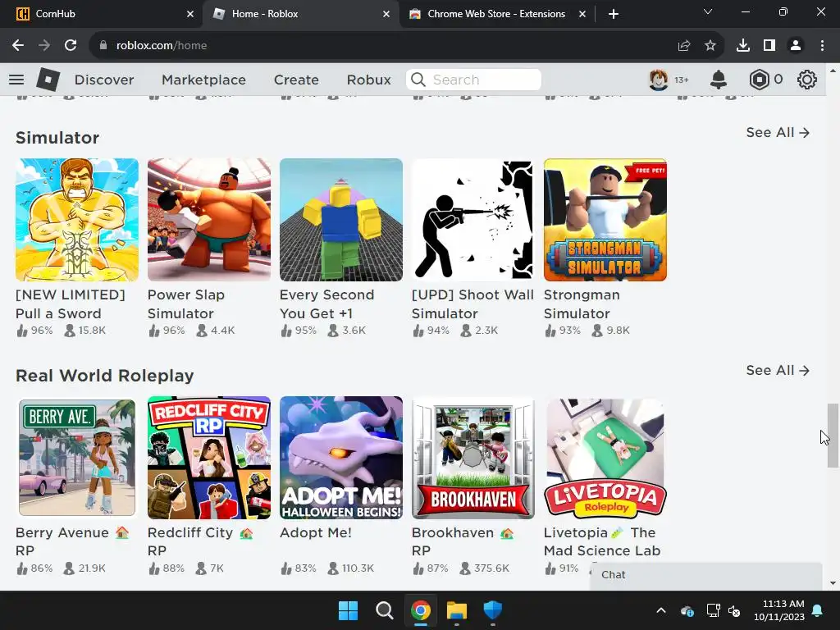The width and height of the screenshot is (840, 630).
Task: Open a new browser tab
Action: coord(614,14)
